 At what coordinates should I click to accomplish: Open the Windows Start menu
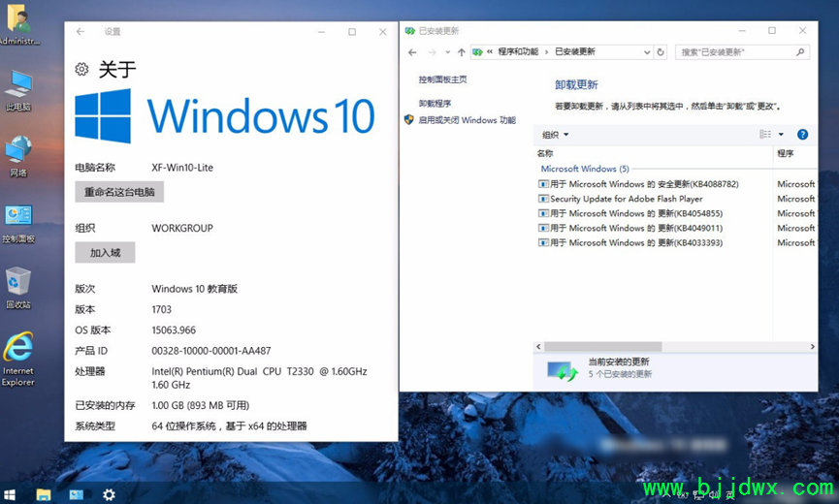[9, 495]
